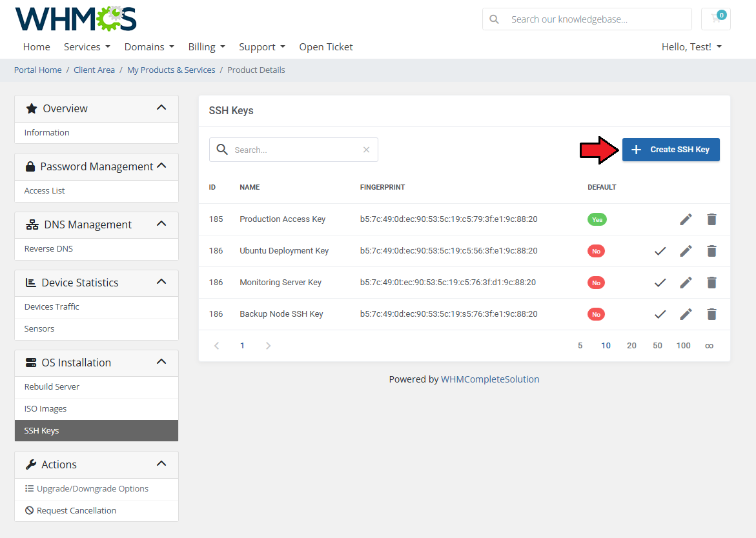Go to previous page of SSH keys
Image resolution: width=756 pixels, height=538 pixels.
(217, 345)
